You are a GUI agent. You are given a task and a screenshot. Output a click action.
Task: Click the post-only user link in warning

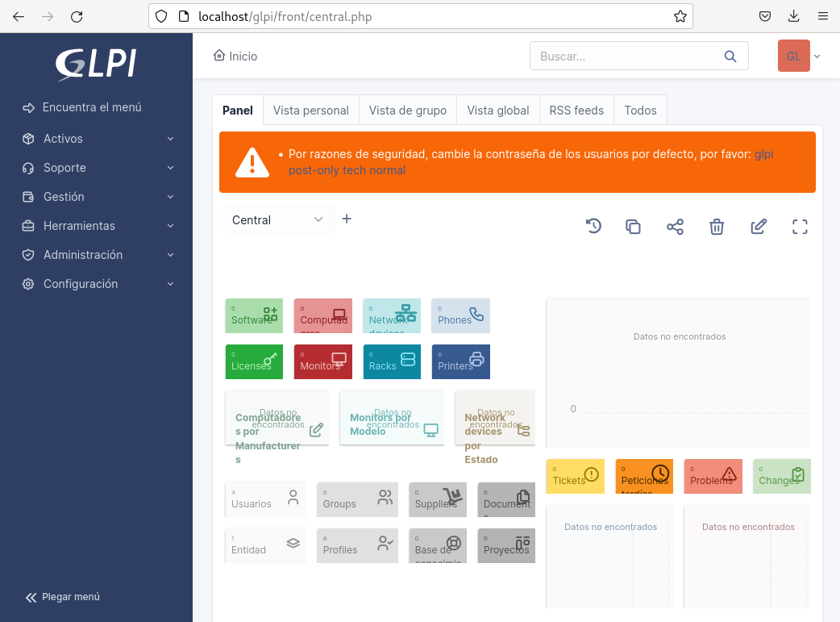[314, 170]
